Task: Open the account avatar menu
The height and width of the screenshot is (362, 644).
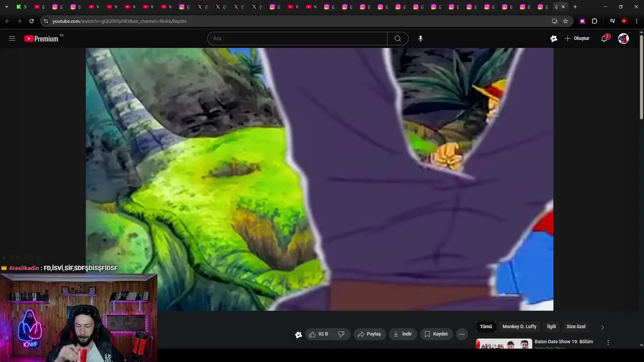Action: [x=623, y=38]
